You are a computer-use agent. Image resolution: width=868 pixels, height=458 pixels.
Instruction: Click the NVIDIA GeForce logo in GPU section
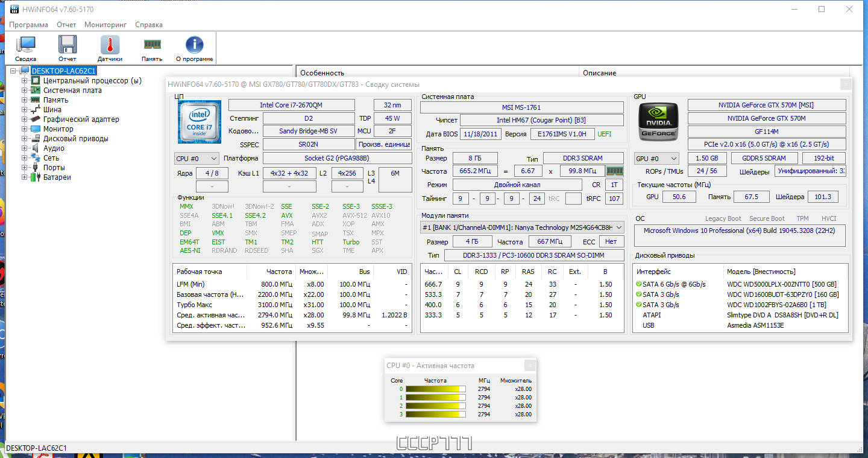(x=658, y=121)
